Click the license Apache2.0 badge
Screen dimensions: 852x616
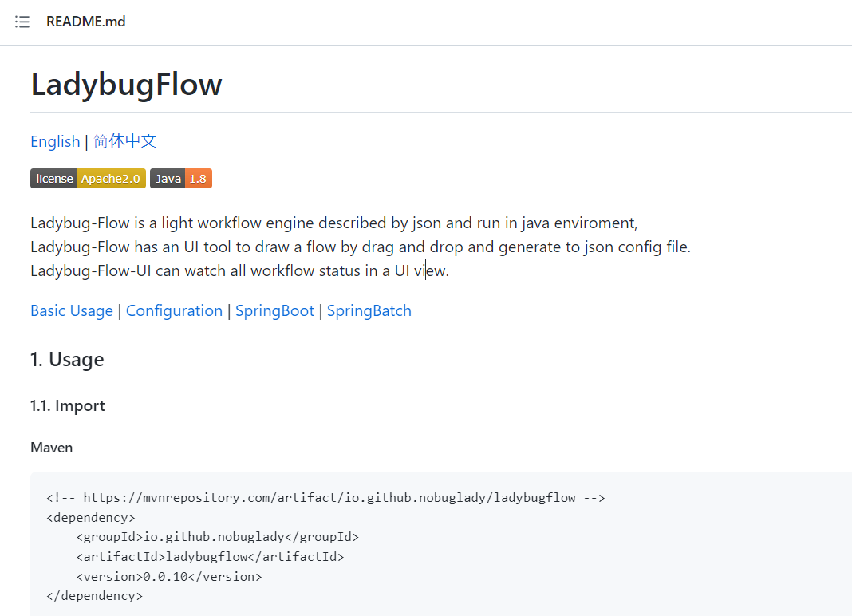click(x=88, y=179)
